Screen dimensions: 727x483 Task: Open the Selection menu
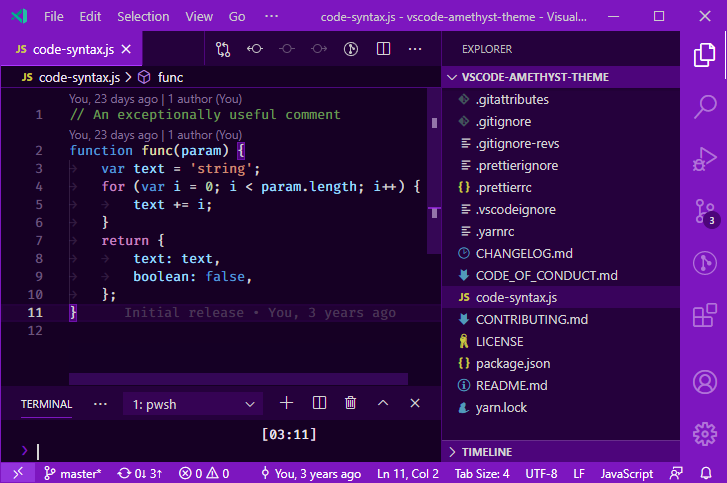coord(143,17)
